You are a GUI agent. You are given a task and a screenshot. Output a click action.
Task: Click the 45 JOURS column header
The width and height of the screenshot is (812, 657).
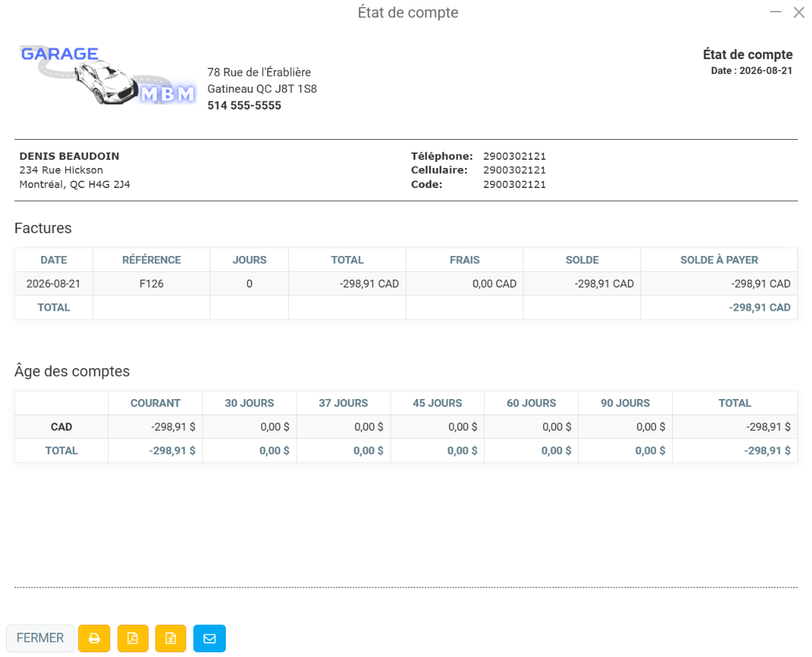coord(438,403)
